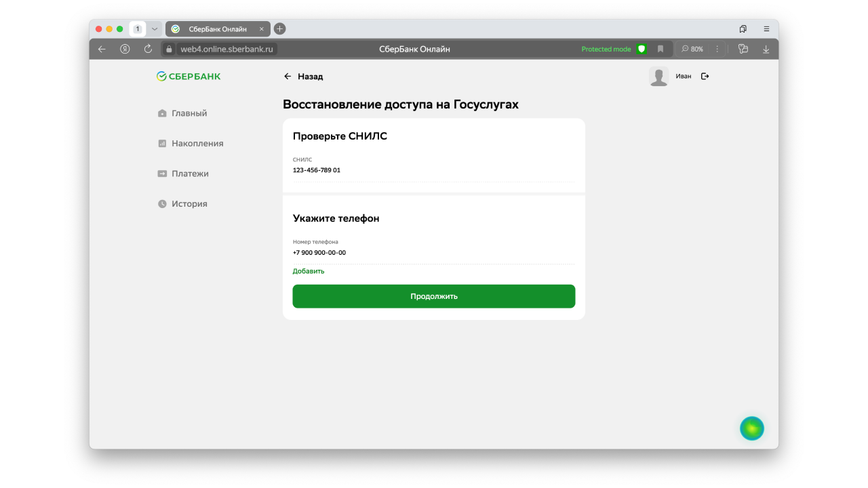Open the tab list chevron dropdown
Image resolution: width=868 pixels, height=488 pixels.
[153, 28]
